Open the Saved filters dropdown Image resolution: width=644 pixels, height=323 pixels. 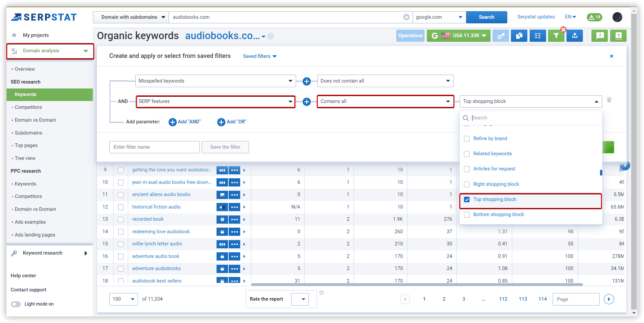(260, 56)
